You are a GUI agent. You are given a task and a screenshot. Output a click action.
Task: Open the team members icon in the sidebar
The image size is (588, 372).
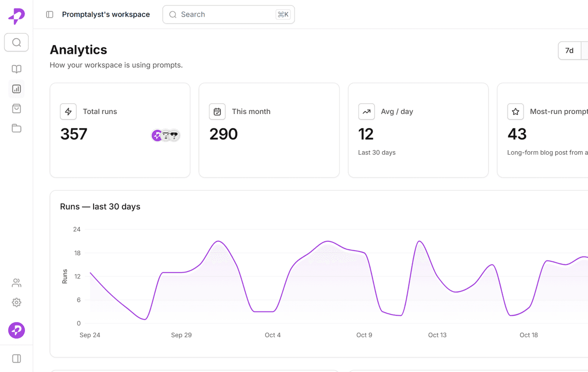[x=17, y=283]
